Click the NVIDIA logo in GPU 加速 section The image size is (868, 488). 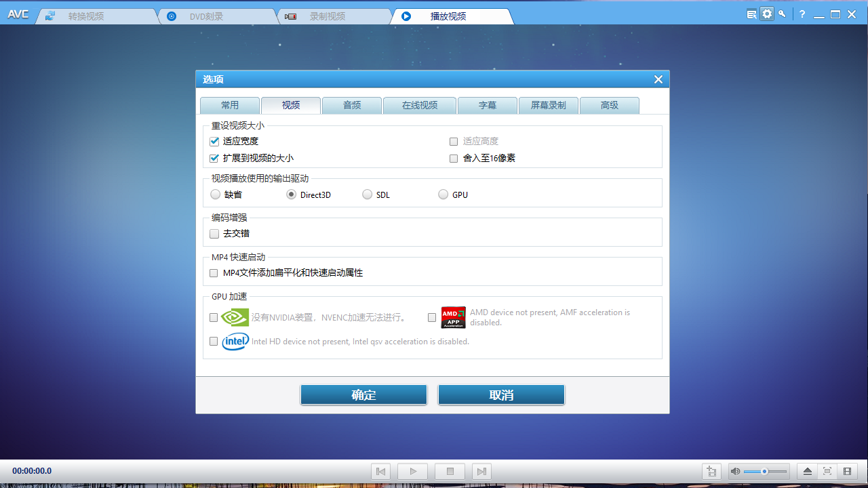click(x=235, y=317)
